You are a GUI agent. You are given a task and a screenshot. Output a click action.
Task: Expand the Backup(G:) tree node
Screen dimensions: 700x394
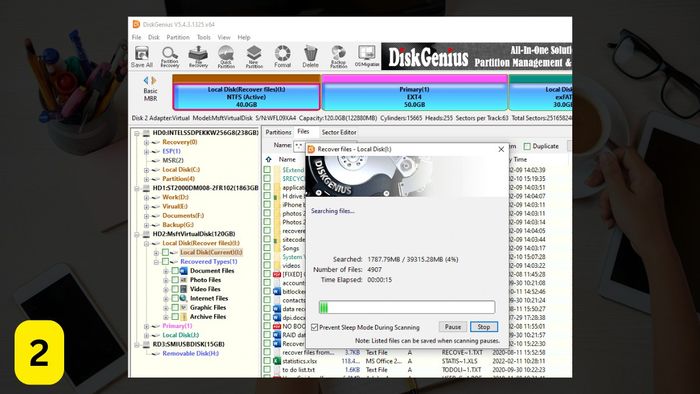coord(146,225)
